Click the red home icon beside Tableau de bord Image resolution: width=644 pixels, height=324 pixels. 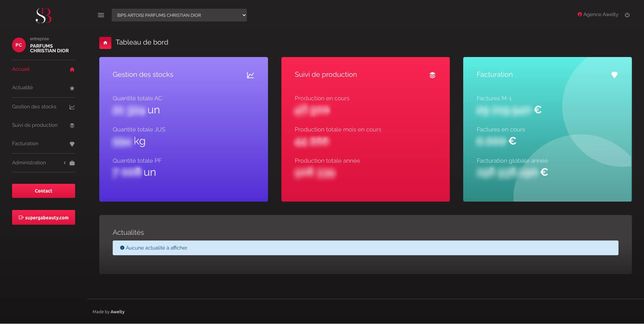105,43
